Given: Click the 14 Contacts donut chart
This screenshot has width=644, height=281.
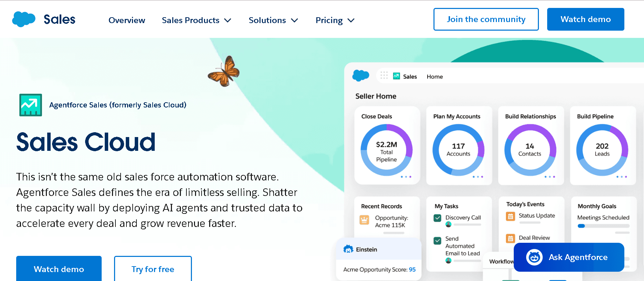Looking at the screenshot, I should click(530, 150).
